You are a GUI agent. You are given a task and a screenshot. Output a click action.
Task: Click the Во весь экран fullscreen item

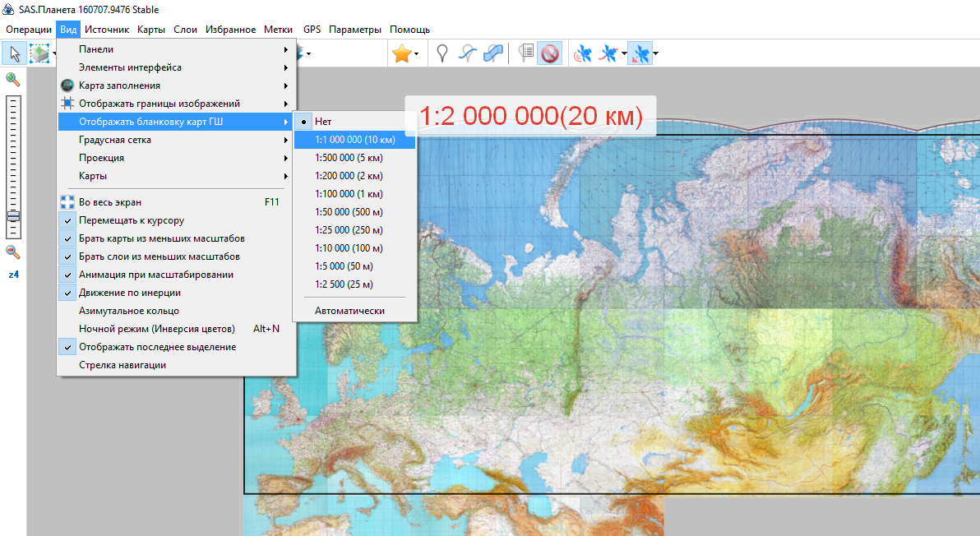[x=110, y=201]
